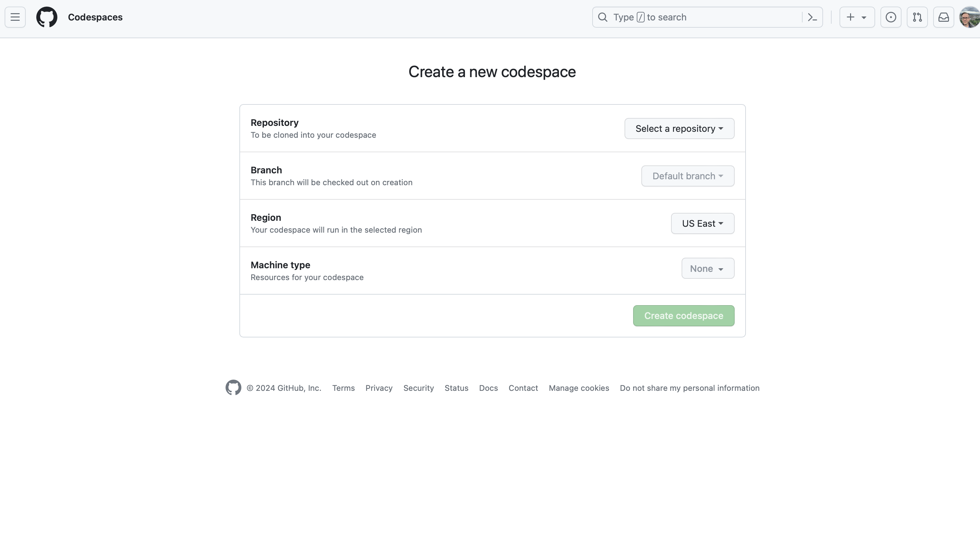The image size is (980, 549).
Task: Click the Region label
Action: tap(265, 217)
